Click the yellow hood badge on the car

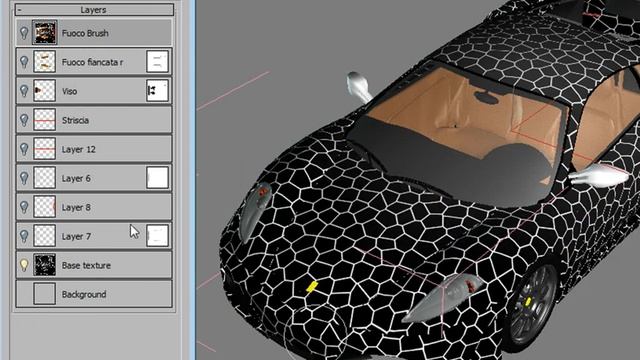(x=312, y=287)
